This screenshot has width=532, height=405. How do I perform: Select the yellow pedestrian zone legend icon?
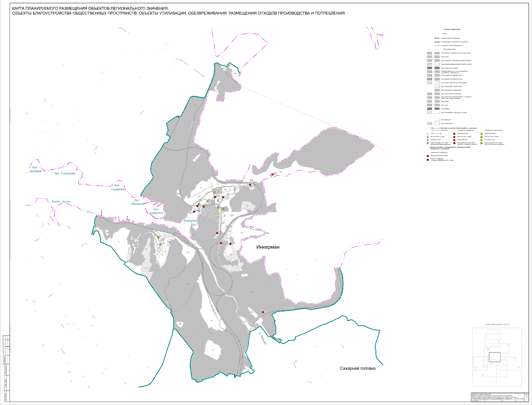[481, 140]
